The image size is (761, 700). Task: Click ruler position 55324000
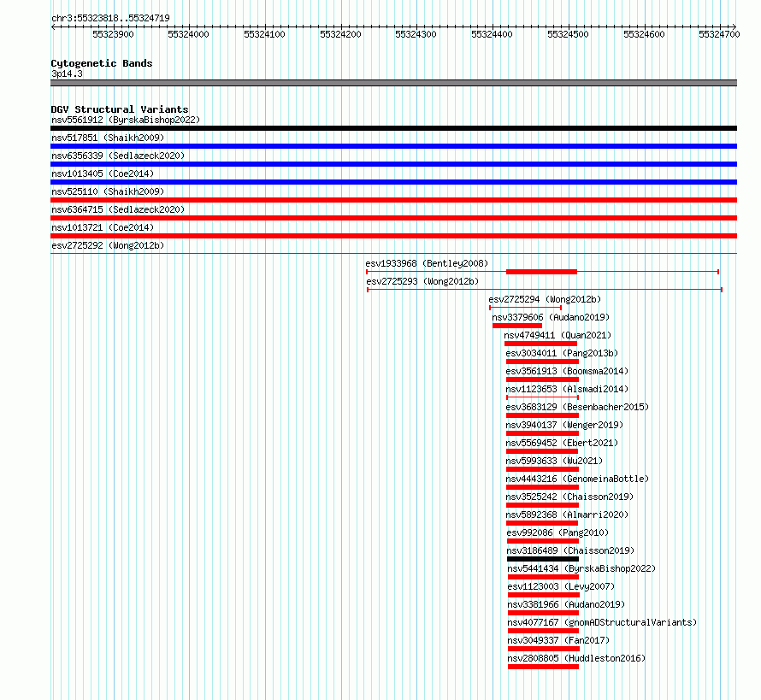coord(188,34)
